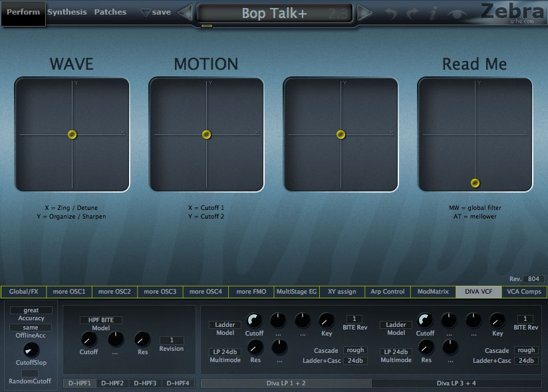The height and width of the screenshot is (392, 548).
Task: Open left filter's Cascade 'rough' dropdown
Action: point(355,350)
